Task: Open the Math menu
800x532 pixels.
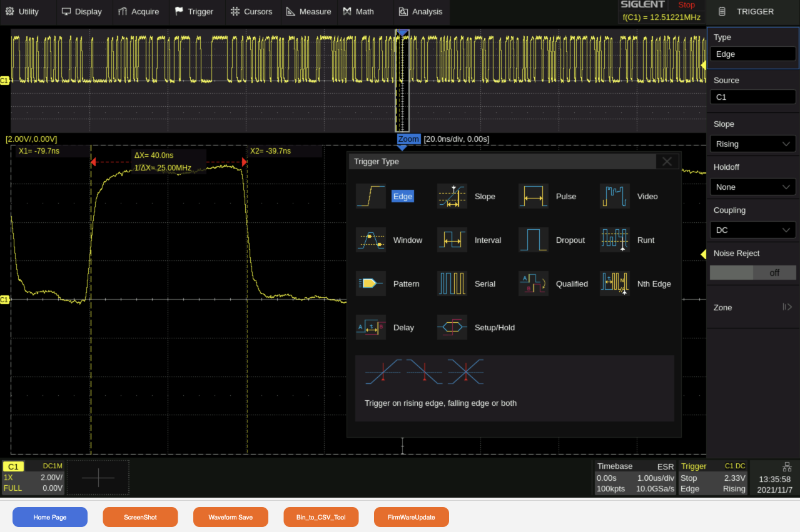Action: 359,11
